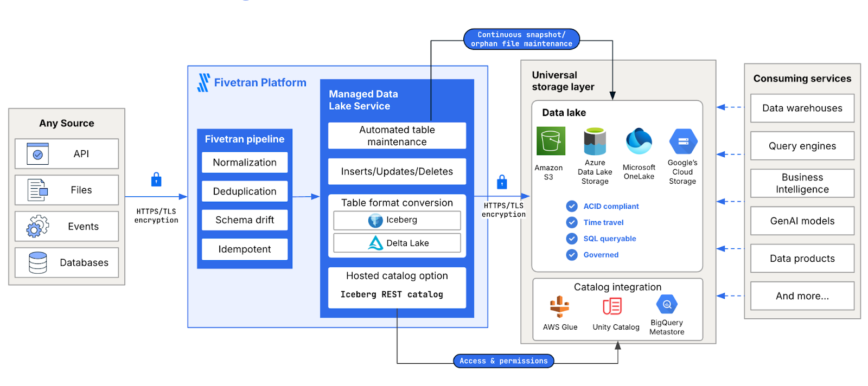The image size is (868, 386).
Task: Click the SQL queryable text
Action: click(x=610, y=239)
